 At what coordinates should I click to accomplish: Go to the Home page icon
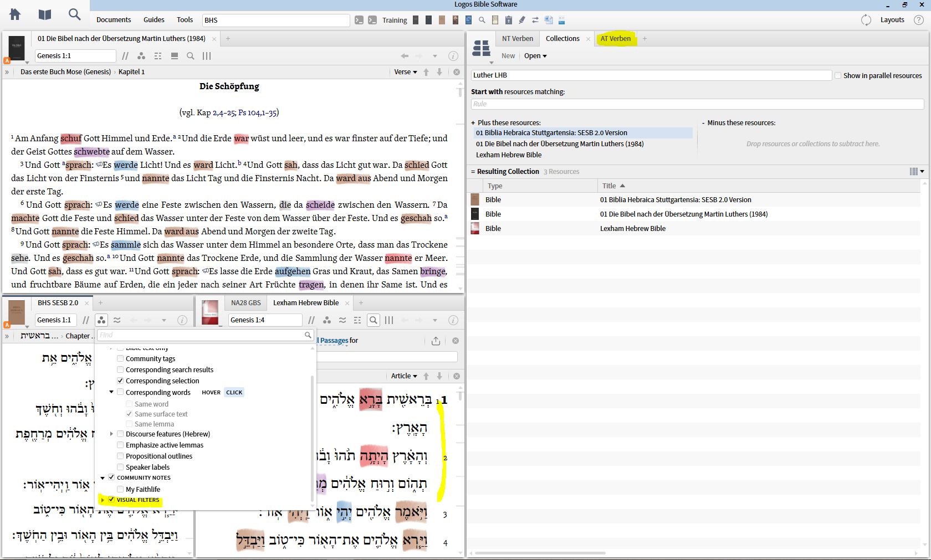tap(15, 15)
